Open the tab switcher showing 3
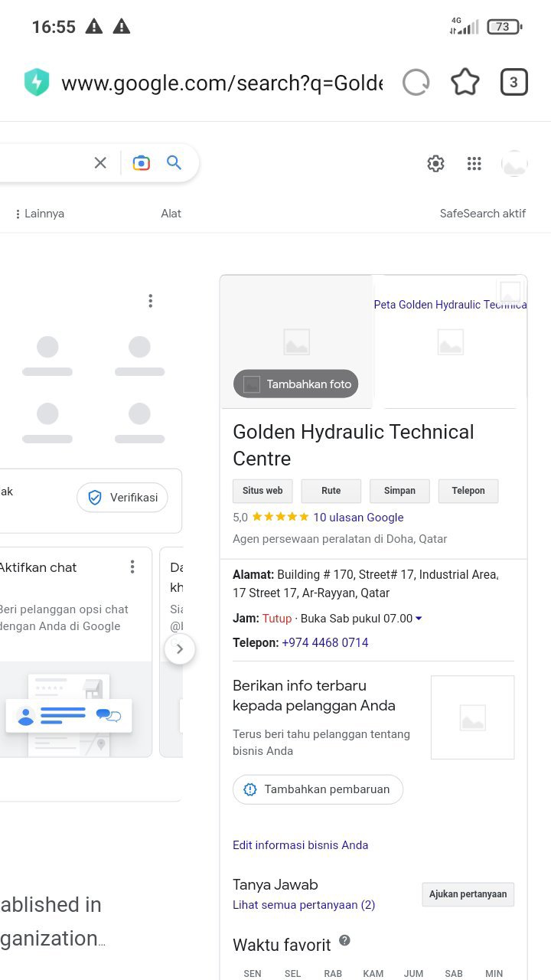551x980 pixels. point(514,82)
